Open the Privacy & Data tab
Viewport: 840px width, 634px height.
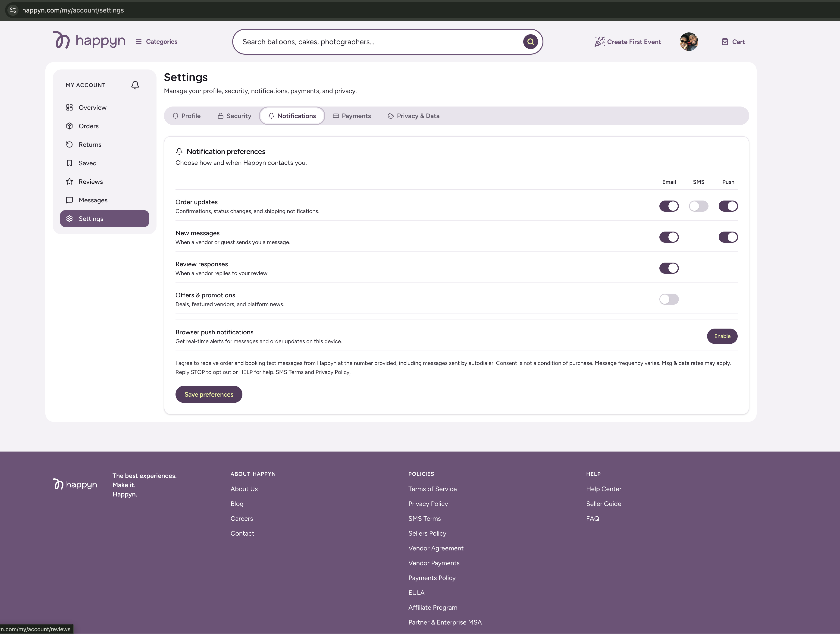tap(414, 116)
